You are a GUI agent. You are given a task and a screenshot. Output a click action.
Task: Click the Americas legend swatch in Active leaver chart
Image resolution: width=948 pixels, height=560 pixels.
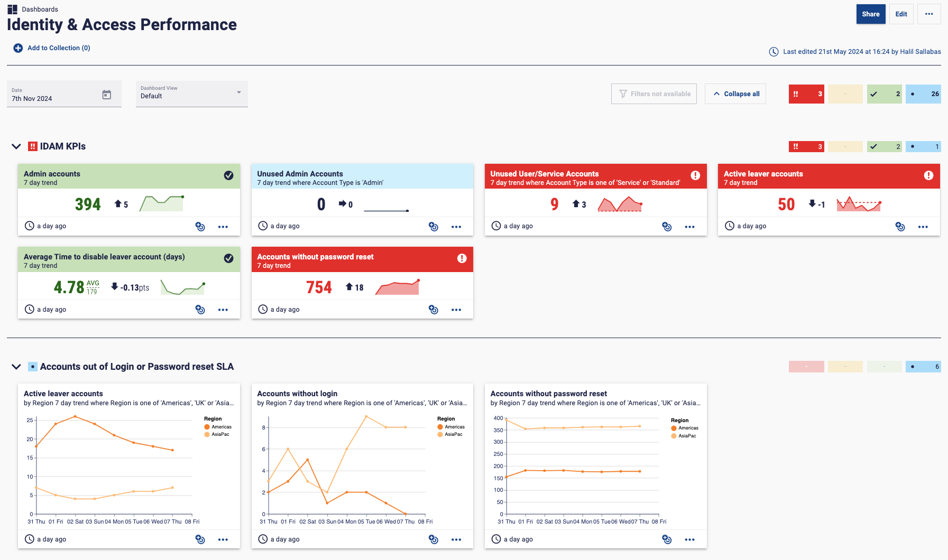[x=207, y=427]
